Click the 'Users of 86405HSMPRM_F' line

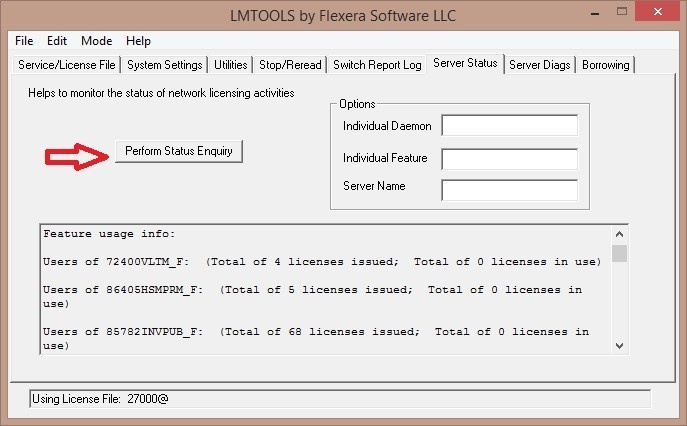(312, 297)
